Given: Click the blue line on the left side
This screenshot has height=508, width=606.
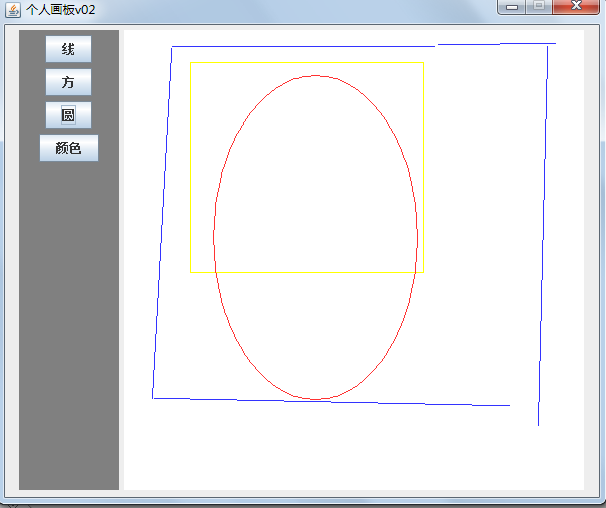Looking at the screenshot, I should (x=162, y=220).
